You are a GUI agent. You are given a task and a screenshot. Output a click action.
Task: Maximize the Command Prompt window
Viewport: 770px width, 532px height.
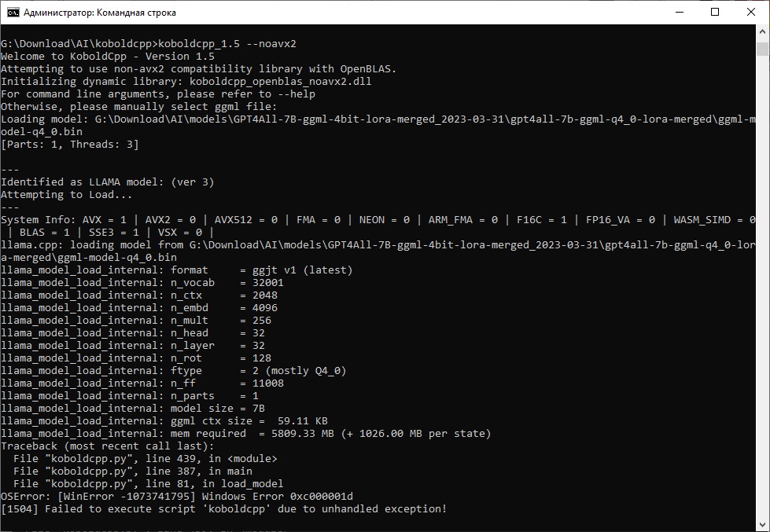(x=714, y=12)
